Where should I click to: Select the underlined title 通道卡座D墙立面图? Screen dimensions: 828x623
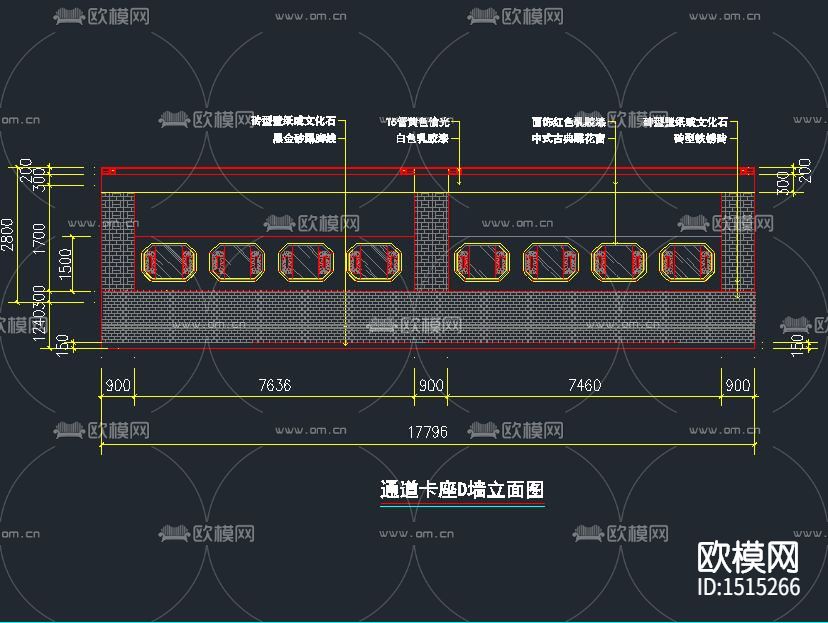(462, 490)
